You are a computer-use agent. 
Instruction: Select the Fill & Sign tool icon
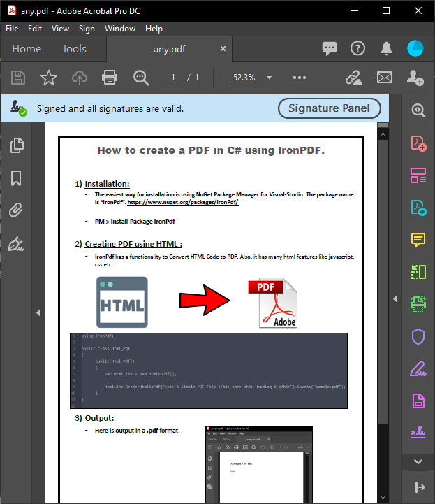pos(418,368)
